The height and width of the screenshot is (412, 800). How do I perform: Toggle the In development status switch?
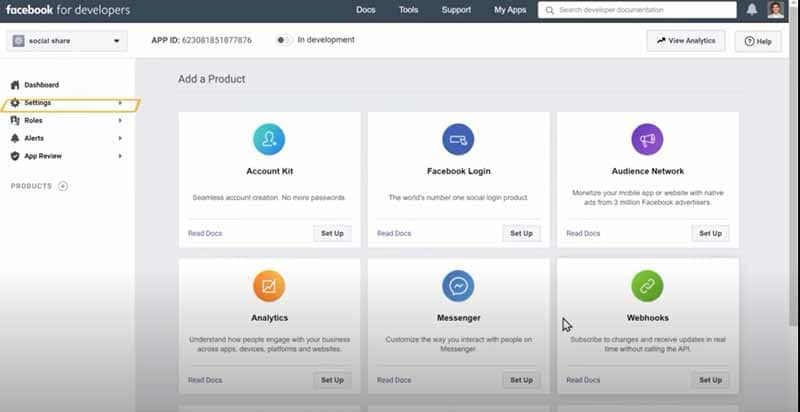coord(284,40)
